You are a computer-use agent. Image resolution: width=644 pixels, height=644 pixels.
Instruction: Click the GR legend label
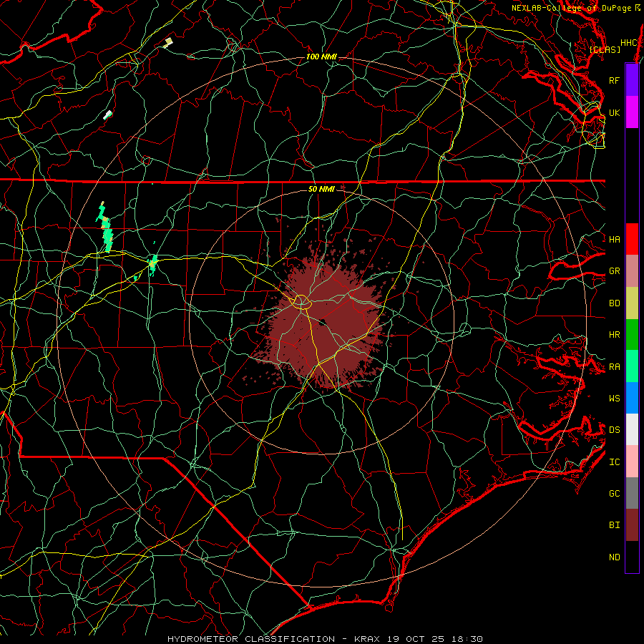(x=614, y=271)
